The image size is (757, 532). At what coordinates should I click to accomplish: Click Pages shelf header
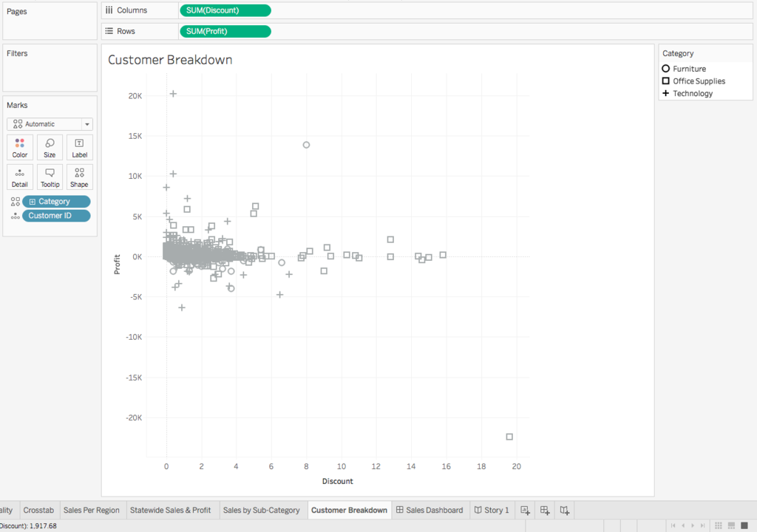click(17, 11)
